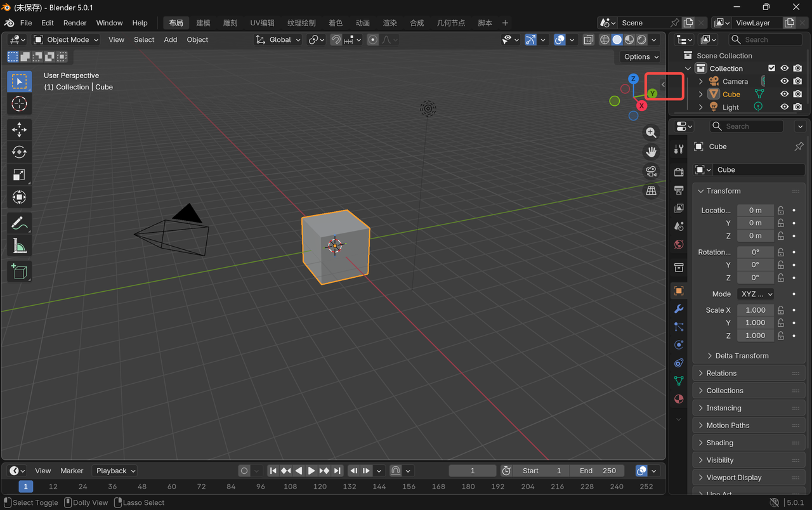
Task: Disable the Cube in renders via camera toggle
Action: pos(797,94)
